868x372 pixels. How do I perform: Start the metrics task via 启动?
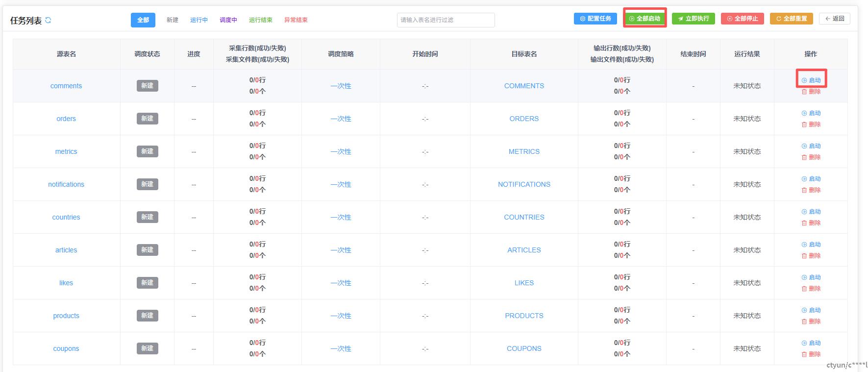click(x=811, y=146)
